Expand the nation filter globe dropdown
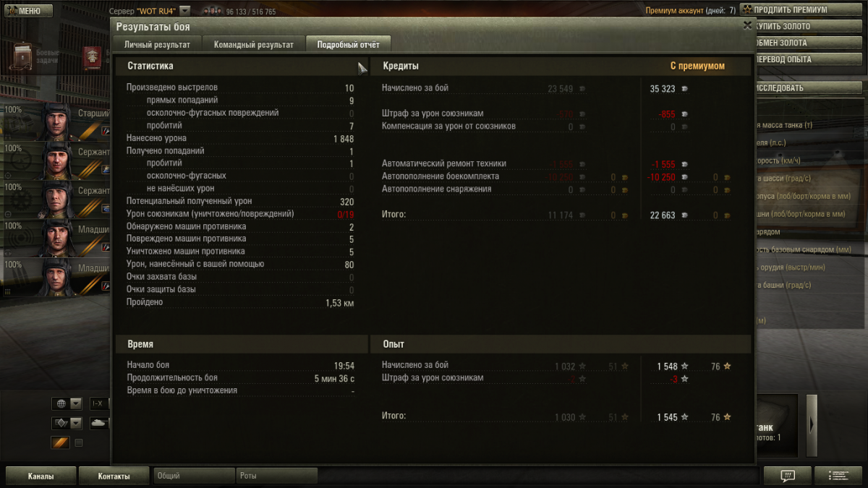Screen dimensions: 868x488 tap(76, 403)
